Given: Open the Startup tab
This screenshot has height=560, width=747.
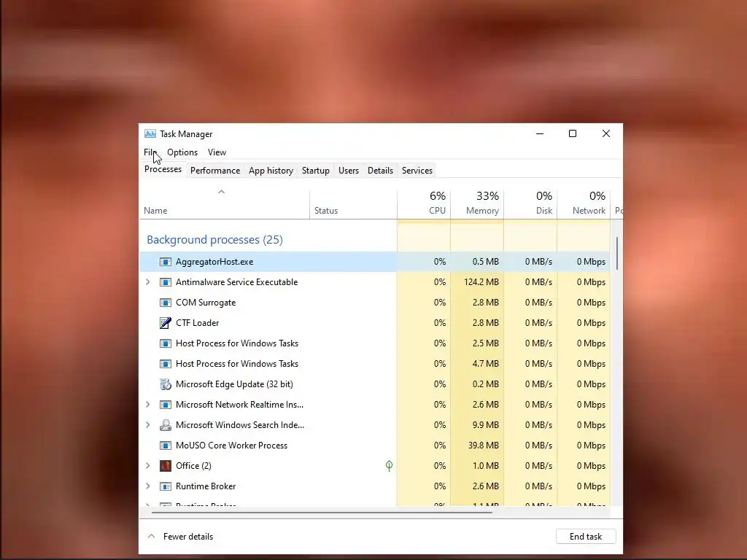Looking at the screenshot, I should [315, 171].
